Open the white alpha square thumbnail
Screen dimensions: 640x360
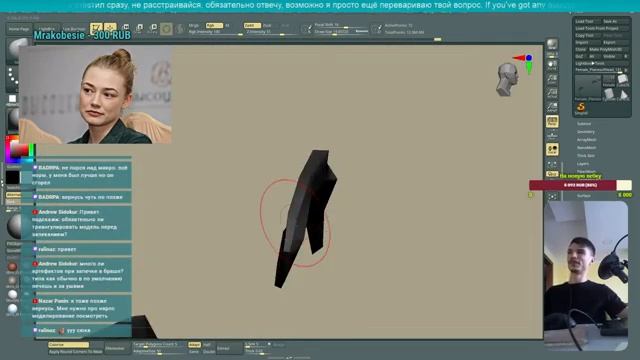[x=12, y=99]
